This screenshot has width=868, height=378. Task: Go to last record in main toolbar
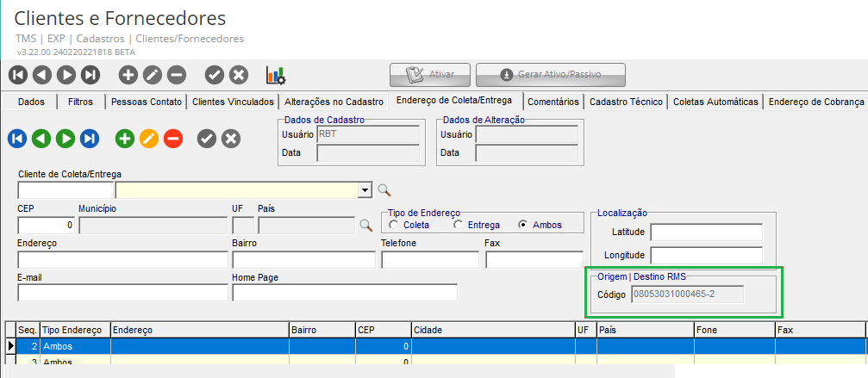coord(91,75)
